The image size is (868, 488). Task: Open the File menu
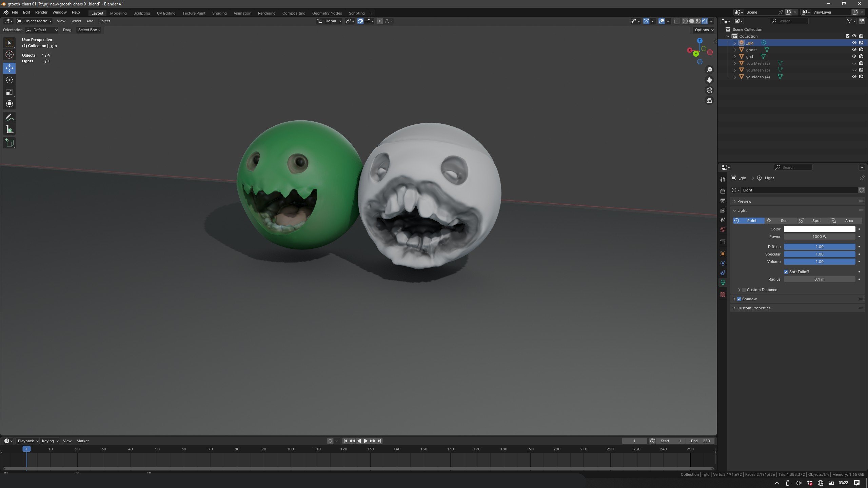(x=15, y=12)
